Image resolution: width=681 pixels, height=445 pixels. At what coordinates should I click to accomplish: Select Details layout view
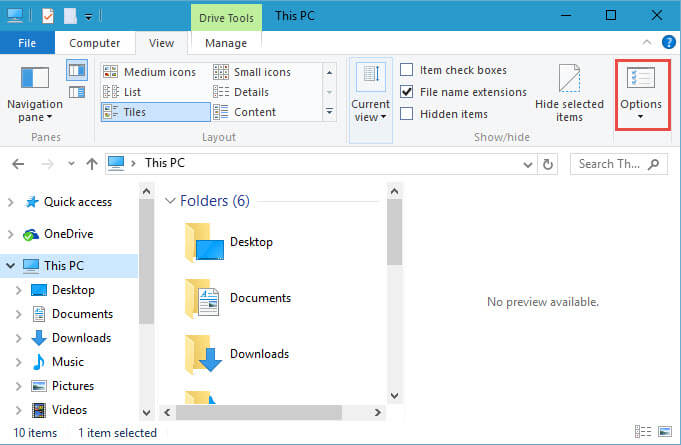[241, 92]
